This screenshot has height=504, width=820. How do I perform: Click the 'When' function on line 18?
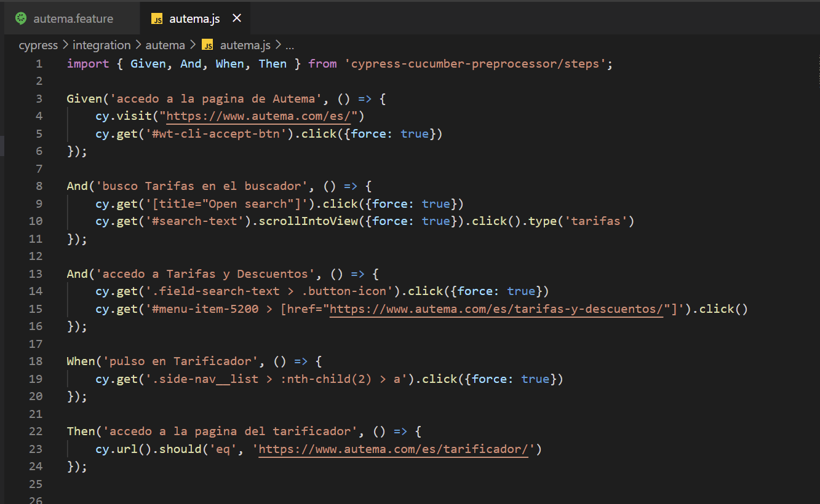[x=81, y=361]
